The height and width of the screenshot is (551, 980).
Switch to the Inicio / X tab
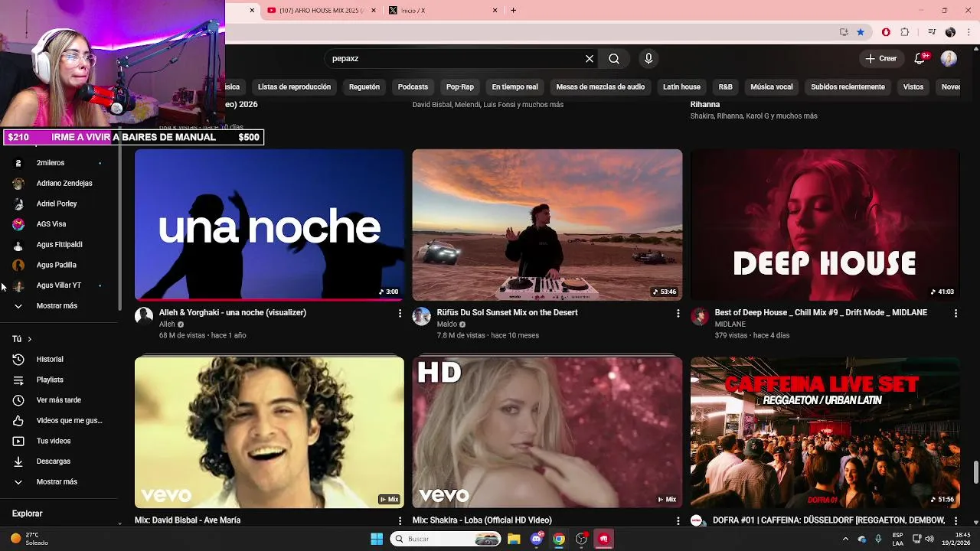click(x=442, y=10)
